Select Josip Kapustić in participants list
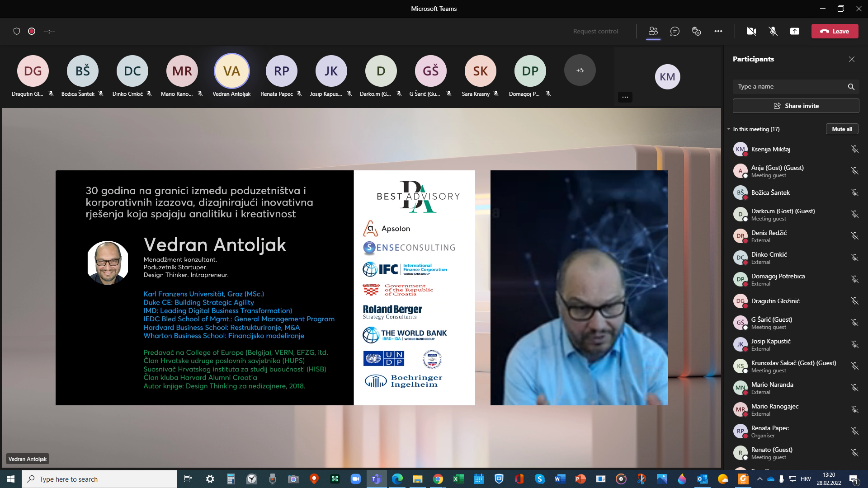Screen dimensions: 868x488 (x=796, y=344)
